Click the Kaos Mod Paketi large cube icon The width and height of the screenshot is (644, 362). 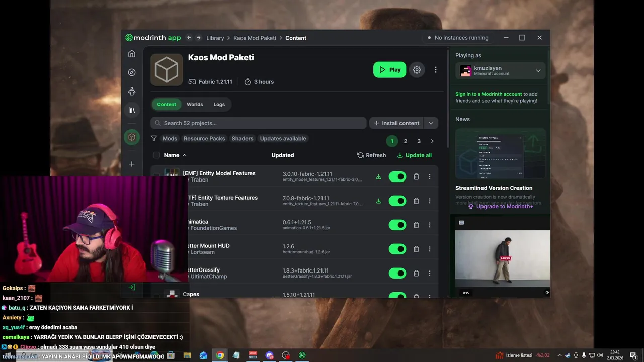(167, 70)
